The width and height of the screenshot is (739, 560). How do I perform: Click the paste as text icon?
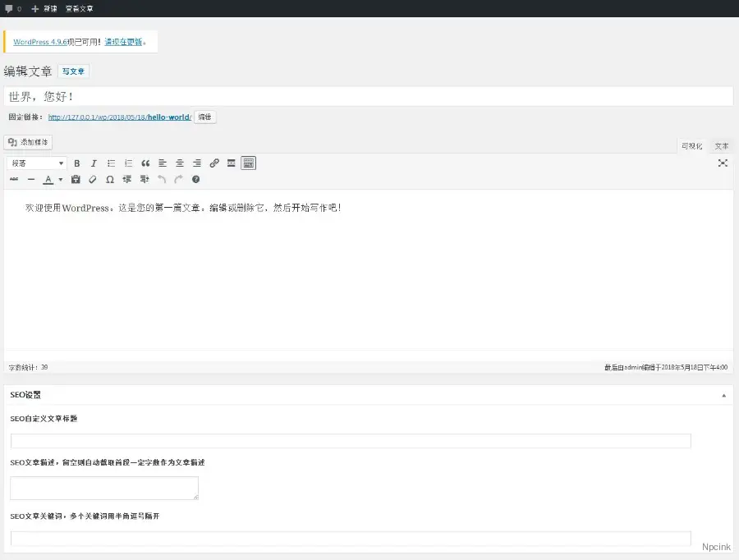coord(76,179)
